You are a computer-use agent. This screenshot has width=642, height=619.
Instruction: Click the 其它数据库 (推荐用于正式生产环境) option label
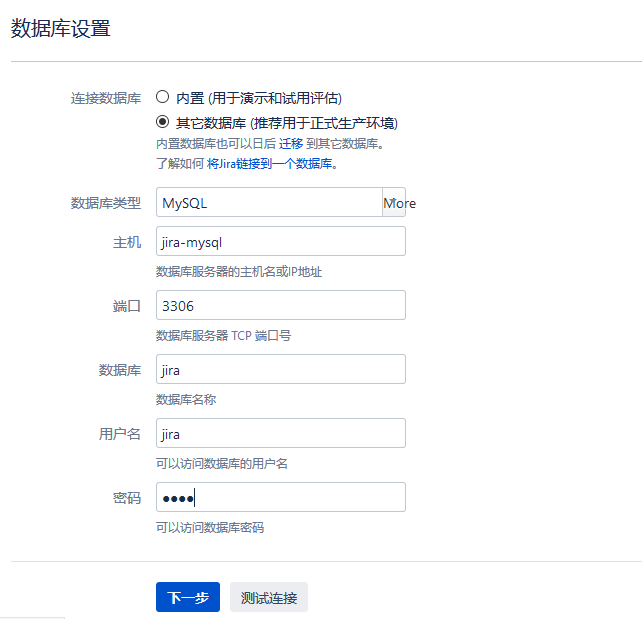click(x=287, y=123)
